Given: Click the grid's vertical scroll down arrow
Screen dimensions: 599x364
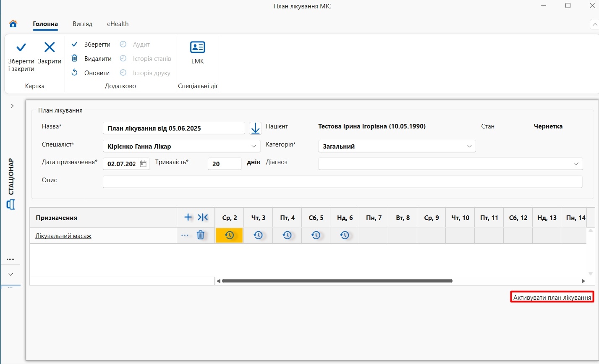Looking at the screenshot, I should 590,274.
